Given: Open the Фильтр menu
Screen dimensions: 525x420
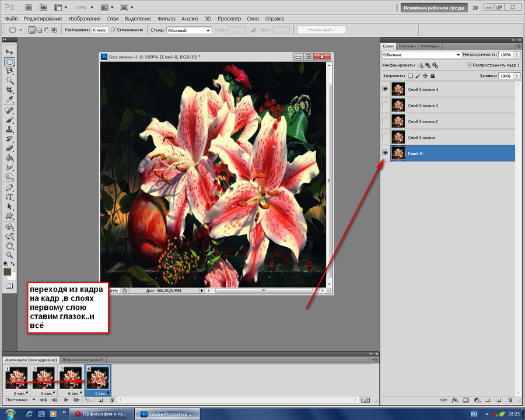Looking at the screenshot, I should coord(166,19).
